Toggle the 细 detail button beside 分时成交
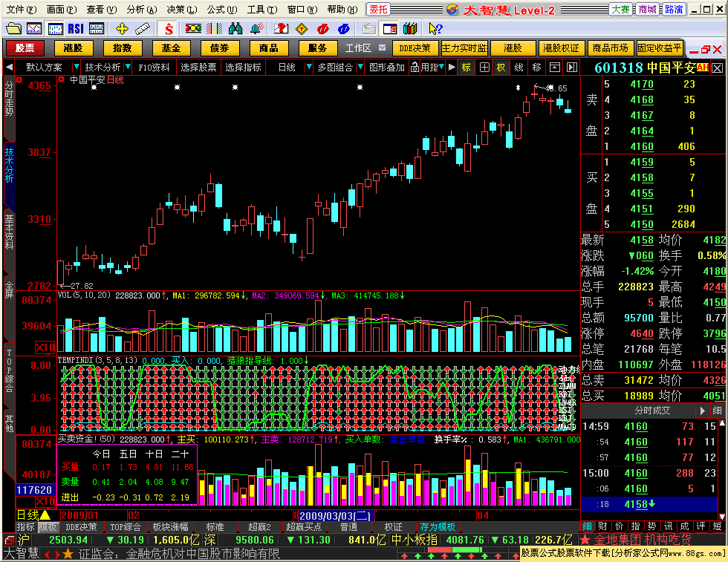Screen dimensions: 728x562 (718, 411)
